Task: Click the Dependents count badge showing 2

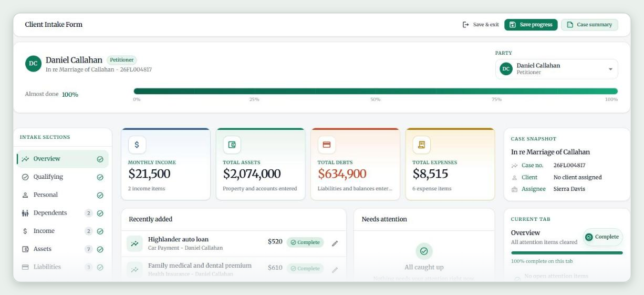Action: tap(89, 213)
